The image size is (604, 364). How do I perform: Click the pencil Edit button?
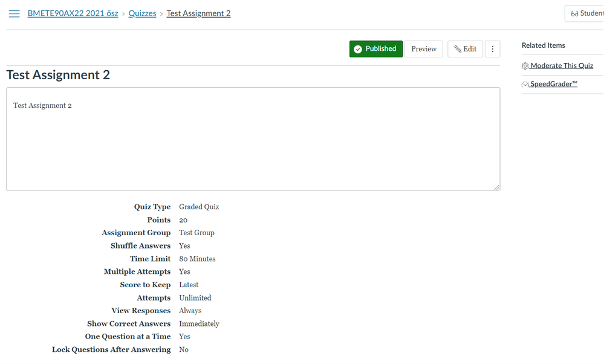pyautogui.click(x=465, y=49)
